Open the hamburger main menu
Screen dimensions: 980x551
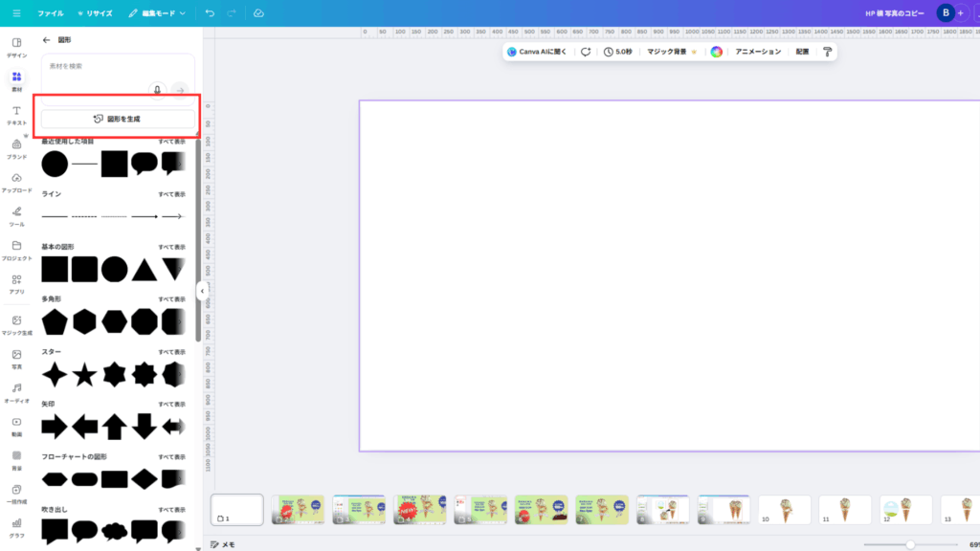tap(16, 13)
